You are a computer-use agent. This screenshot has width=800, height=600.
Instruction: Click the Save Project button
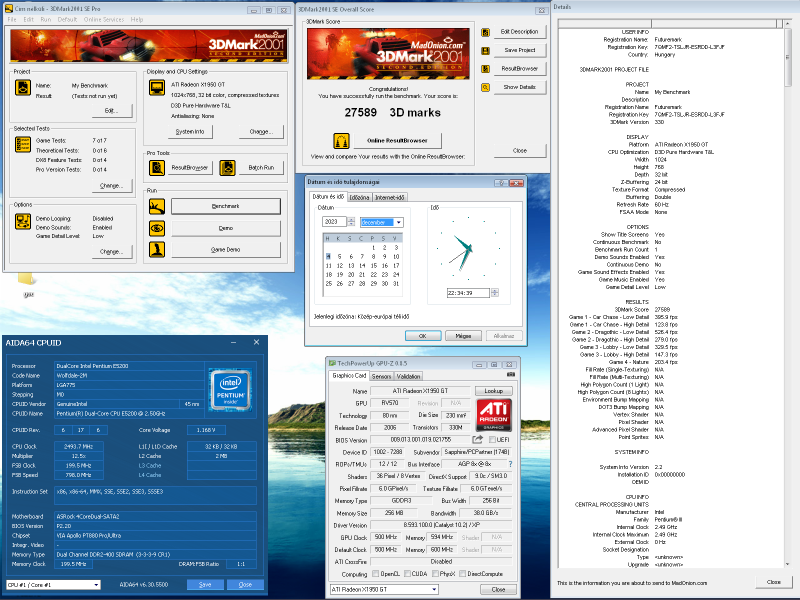click(519, 50)
